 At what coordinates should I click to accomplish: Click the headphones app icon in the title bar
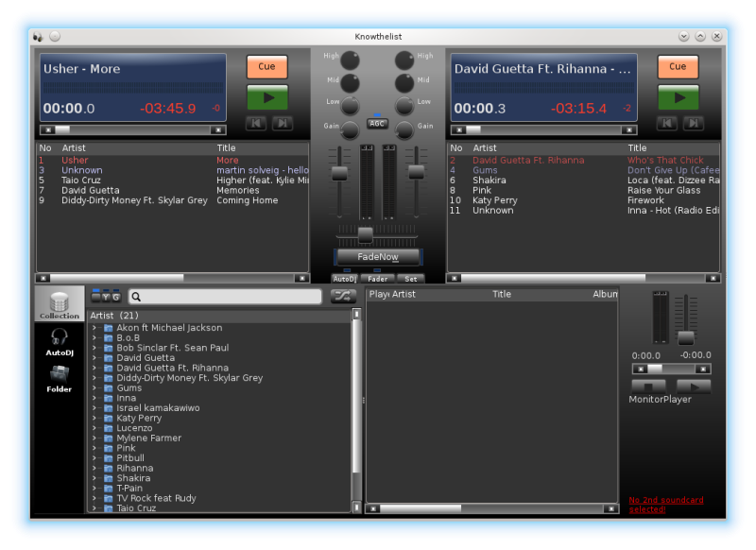click(x=38, y=37)
